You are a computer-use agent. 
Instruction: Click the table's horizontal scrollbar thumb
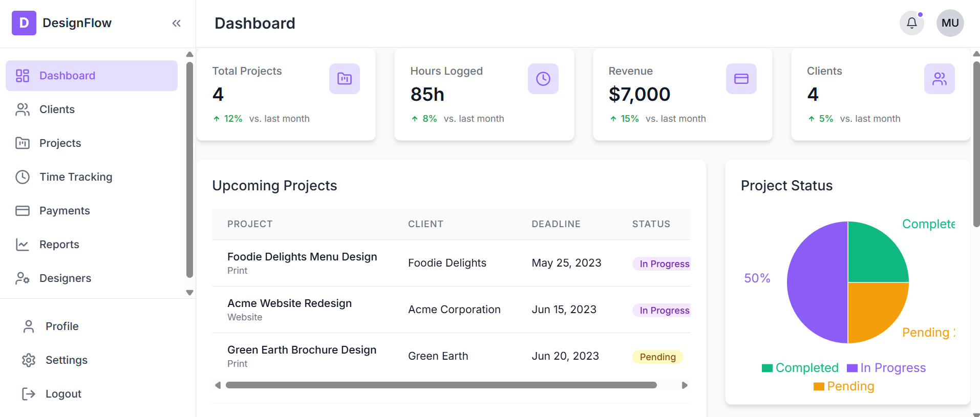pyautogui.click(x=441, y=385)
